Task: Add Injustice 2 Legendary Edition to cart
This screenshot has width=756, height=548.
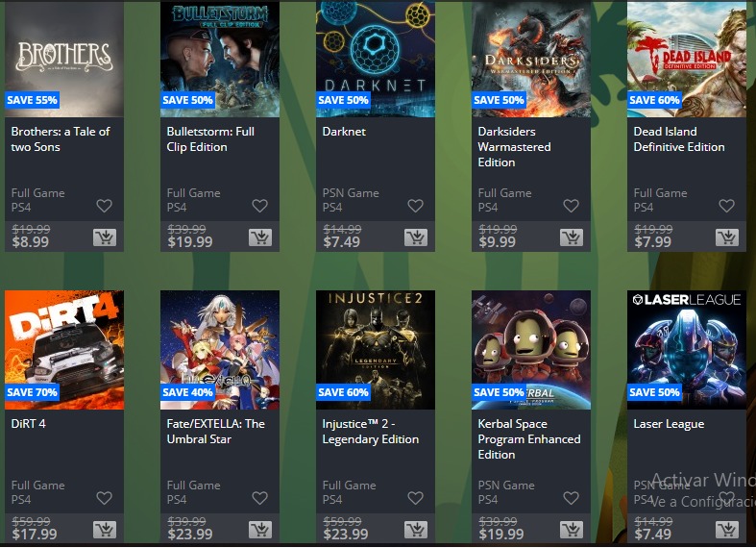Action: pyautogui.click(x=416, y=530)
